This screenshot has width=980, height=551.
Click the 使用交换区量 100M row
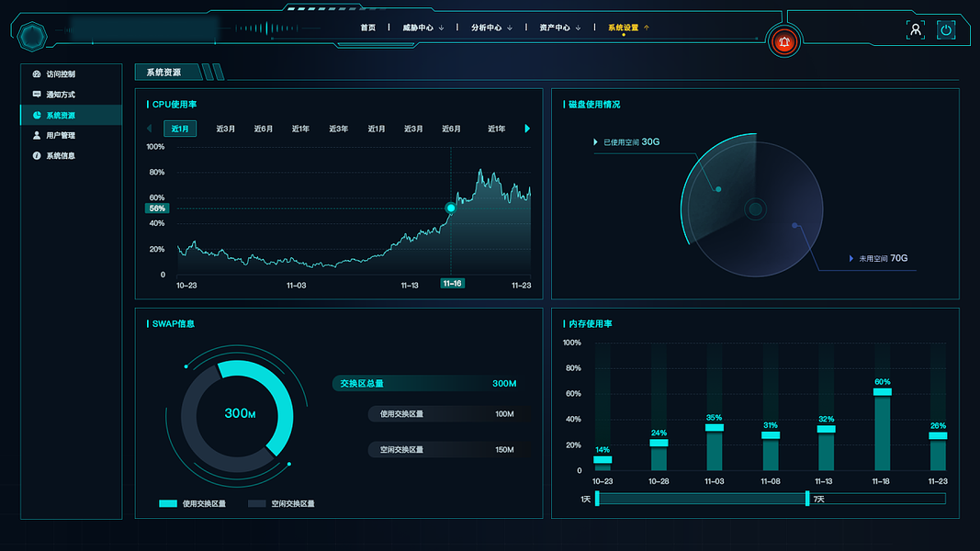[445, 413]
